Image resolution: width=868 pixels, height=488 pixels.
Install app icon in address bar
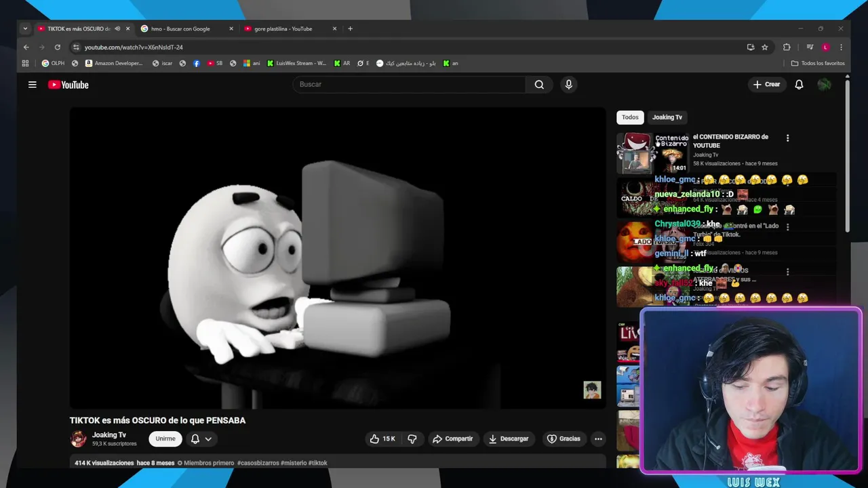pyautogui.click(x=751, y=47)
